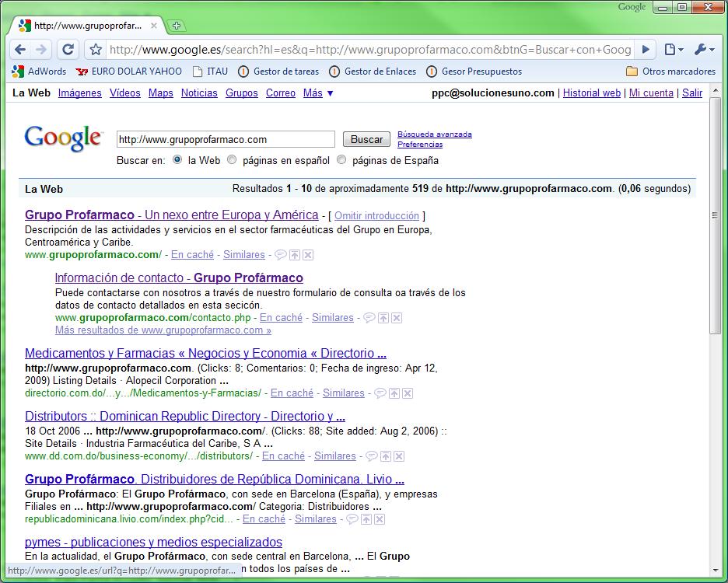The image size is (728, 583).
Task: Open "pymes - publicaciones y medios especializados" result
Action: coord(154,542)
